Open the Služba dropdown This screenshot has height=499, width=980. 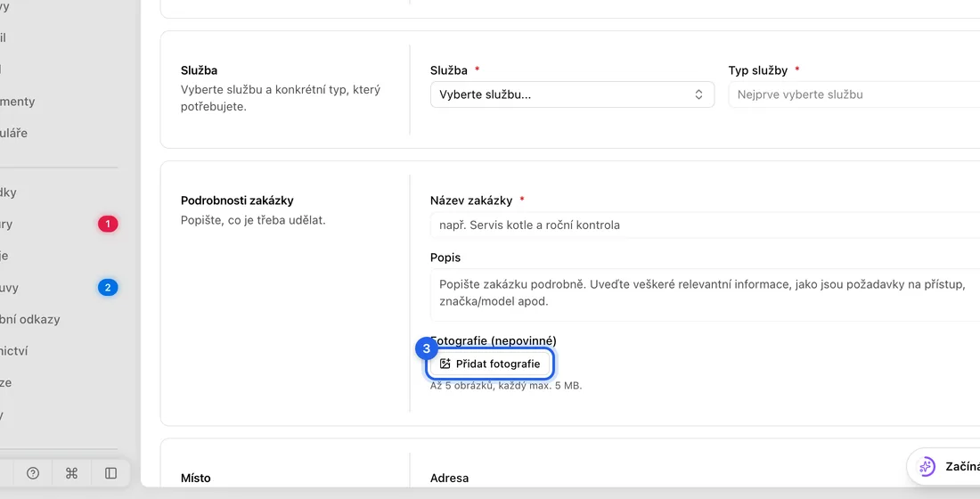572,94
